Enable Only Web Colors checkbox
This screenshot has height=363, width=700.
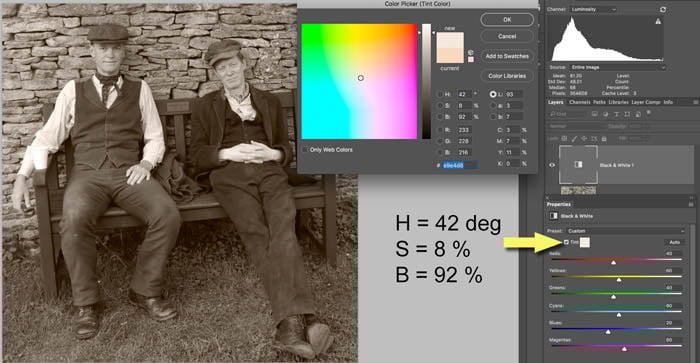click(x=305, y=150)
